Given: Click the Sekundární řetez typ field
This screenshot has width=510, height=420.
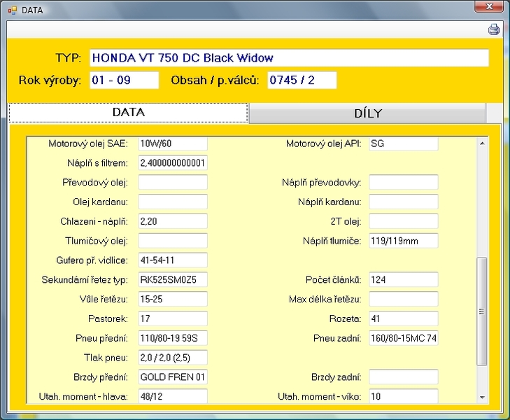Looking at the screenshot, I should pos(173,279).
